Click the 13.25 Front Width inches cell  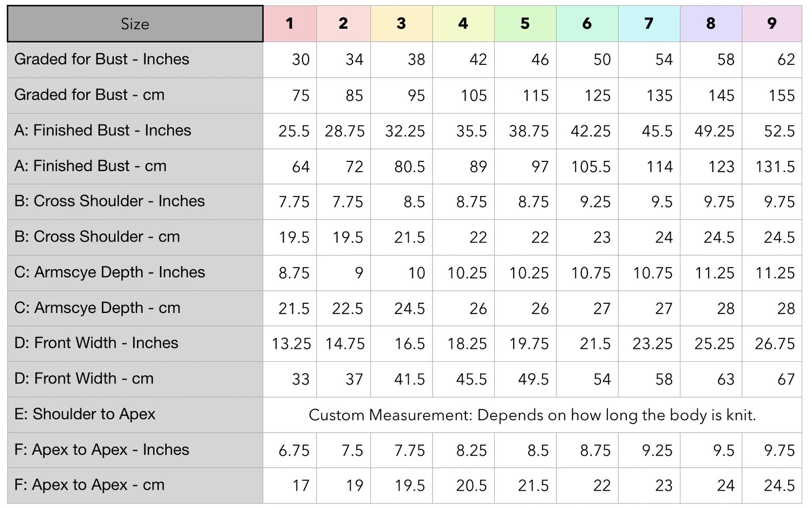pyautogui.click(x=291, y=344)
